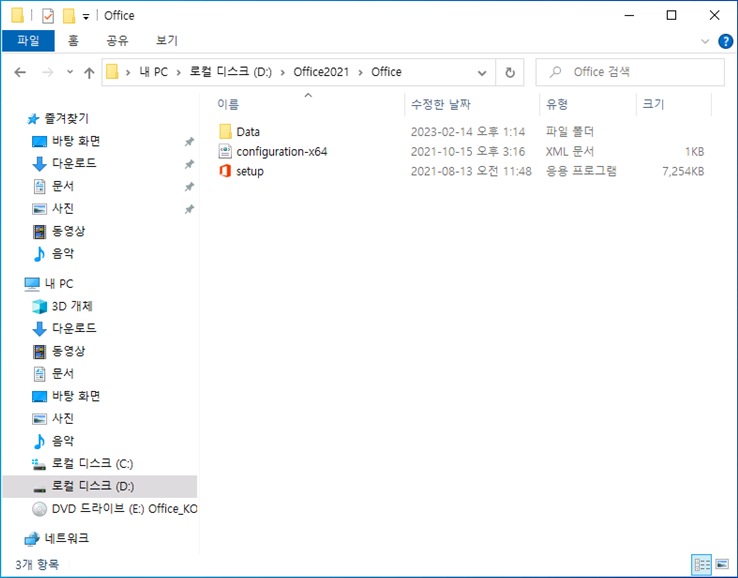This screenshot has width=738, height=578.
Task: Click 로컬 디스크 (D:) in the address bar
Action: point(231,72)
